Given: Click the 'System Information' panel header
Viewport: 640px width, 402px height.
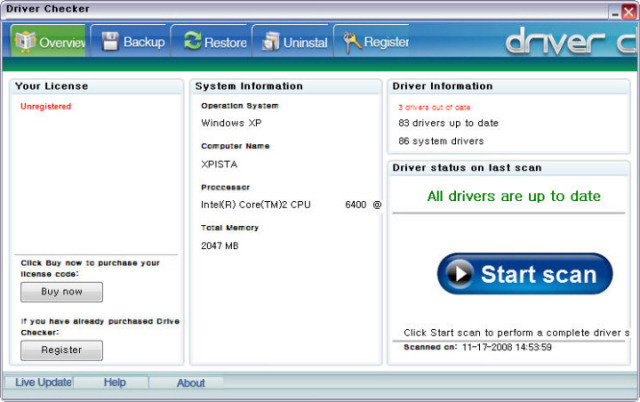Looking at the screenshot, I should click(x=249, y=86).
